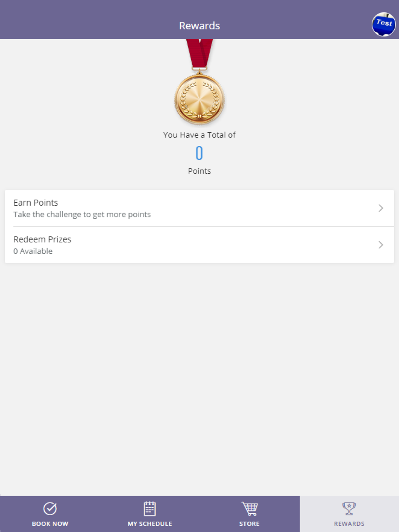Open the Redeem Prizes row
The width and height of the screenshot is (399, 532).
[199, 245]
